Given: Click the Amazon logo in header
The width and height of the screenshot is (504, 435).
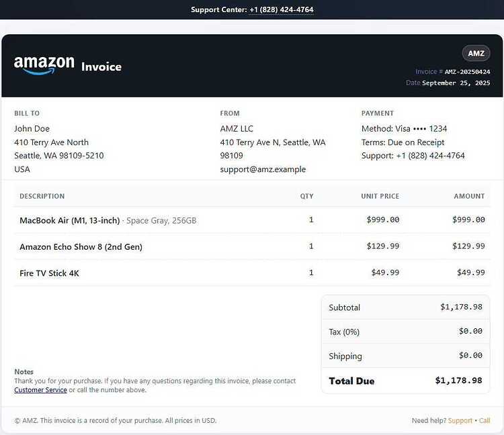Looking at the screenshot, I should click(x=44, y=65).
